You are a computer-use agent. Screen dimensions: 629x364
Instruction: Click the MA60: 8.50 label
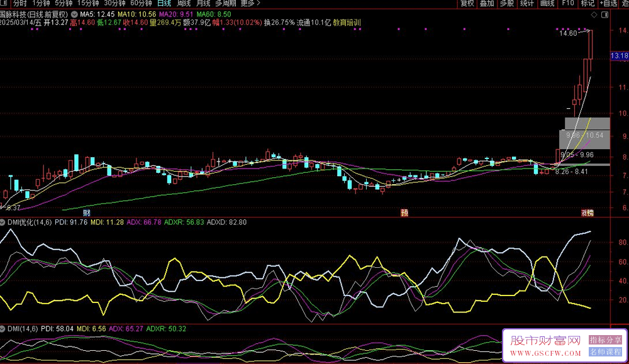[x=214, y=14]
